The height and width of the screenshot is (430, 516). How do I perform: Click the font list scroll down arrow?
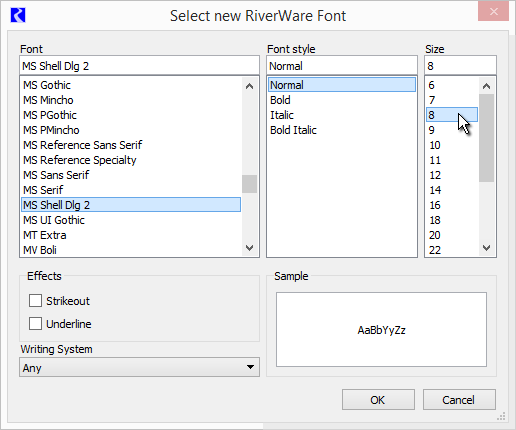[x=249, y=248]
